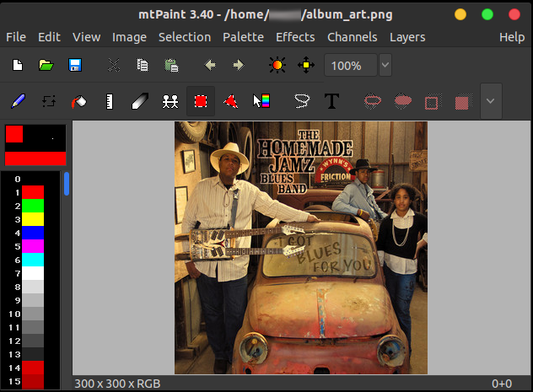The image size is (533, 392).
Task: Click the Outline Selection icon
Action: (433, 101)
